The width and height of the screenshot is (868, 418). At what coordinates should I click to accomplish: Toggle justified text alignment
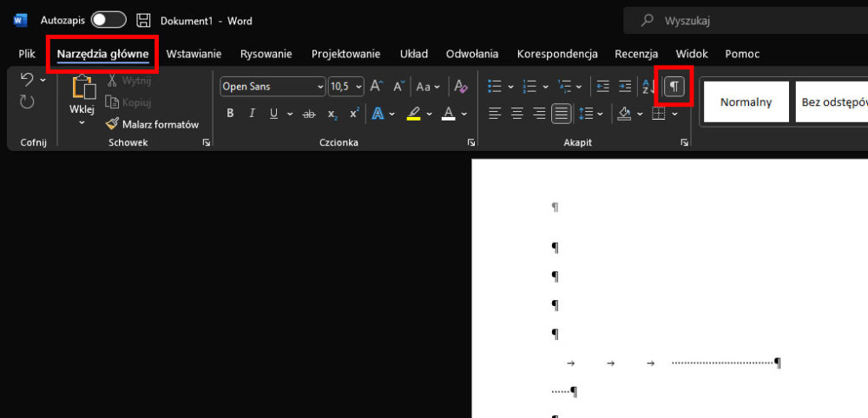[x=562, y=114]
